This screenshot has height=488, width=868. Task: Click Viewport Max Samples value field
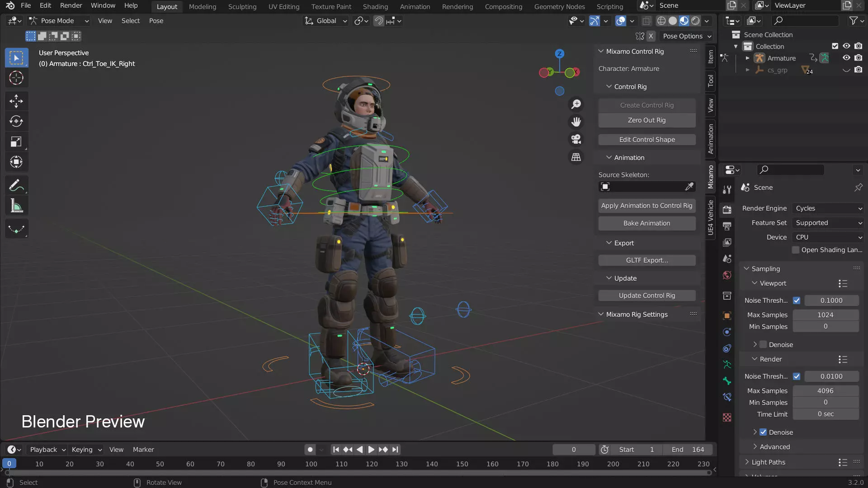826,315
